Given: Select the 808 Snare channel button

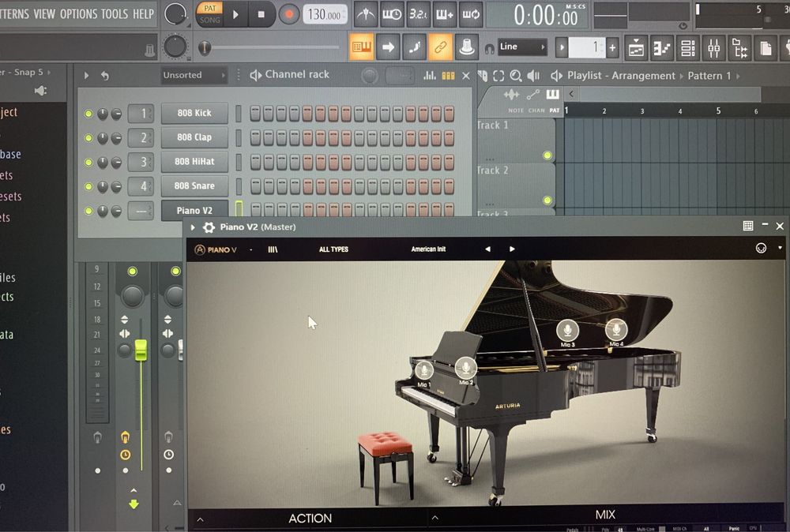Looking at the screenshot, I should click(194, 185).
